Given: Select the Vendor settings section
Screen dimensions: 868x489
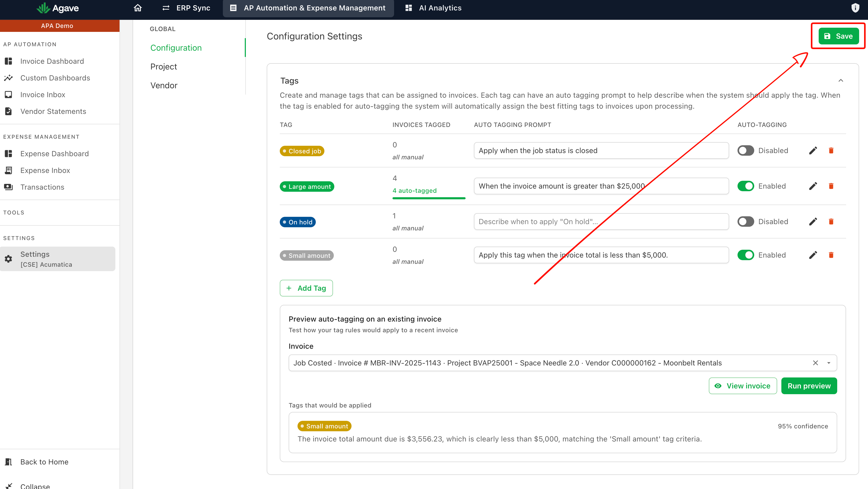Looking at the screenshot, I should click(x=164, y=86).
